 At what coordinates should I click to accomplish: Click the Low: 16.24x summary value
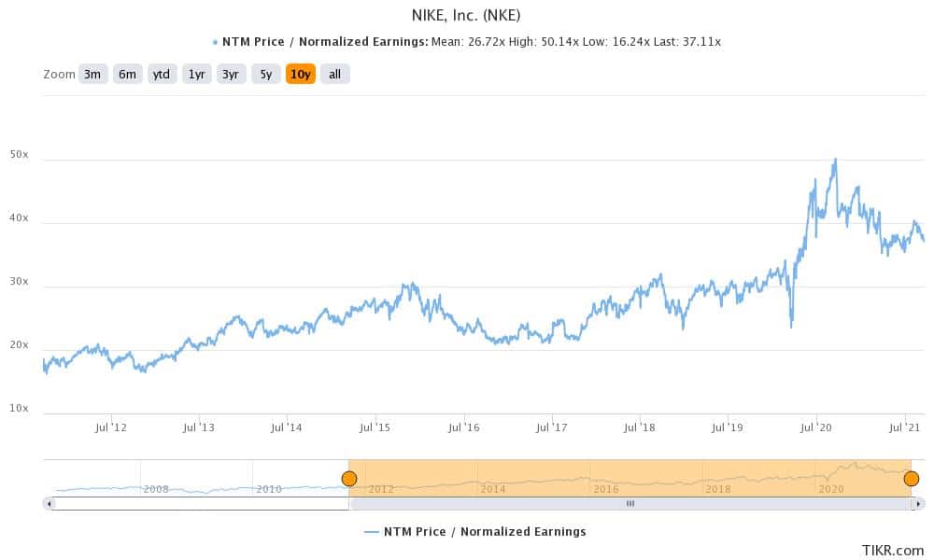pos(616,42)
